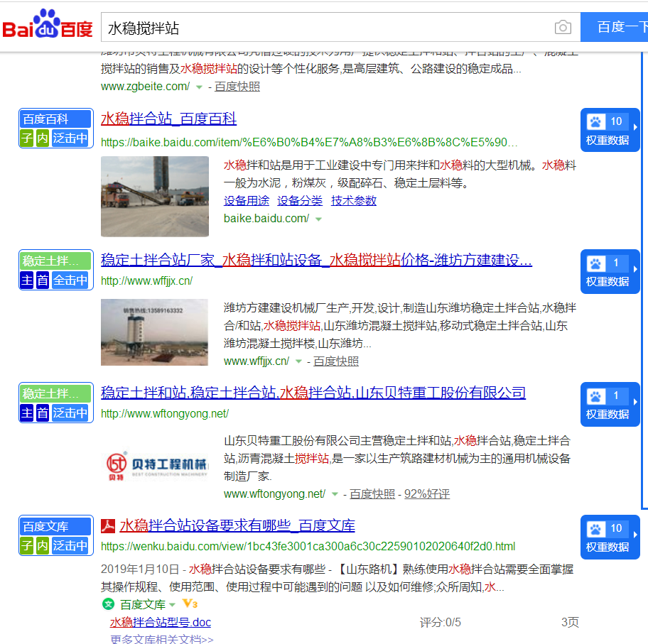
Task: Click the 主 tag for the wffjjx.cn result
Action: 27,280
